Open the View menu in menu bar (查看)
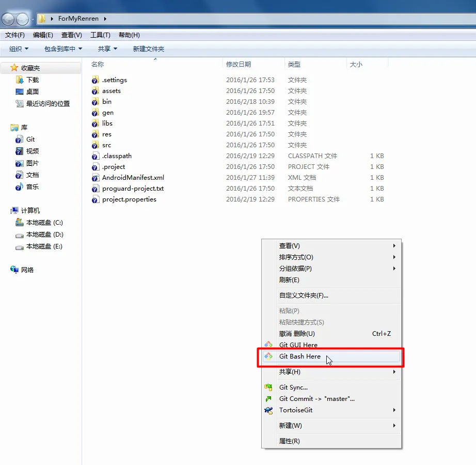This screenshot has height=465, width=476. tap(71, 35)
